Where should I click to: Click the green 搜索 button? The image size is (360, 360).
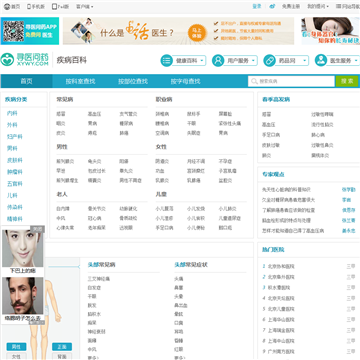[347, 81]
